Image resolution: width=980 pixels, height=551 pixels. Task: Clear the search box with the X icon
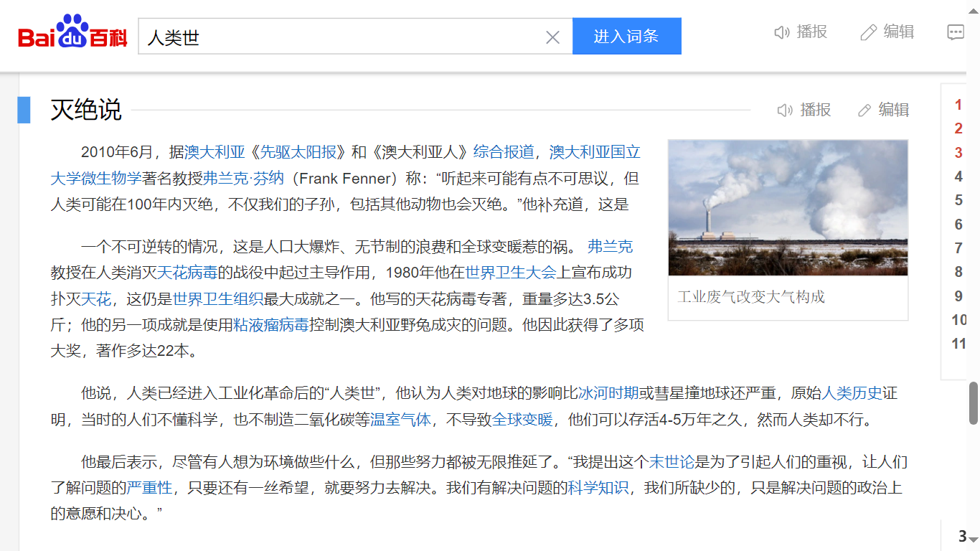click(x=552, y=37)
